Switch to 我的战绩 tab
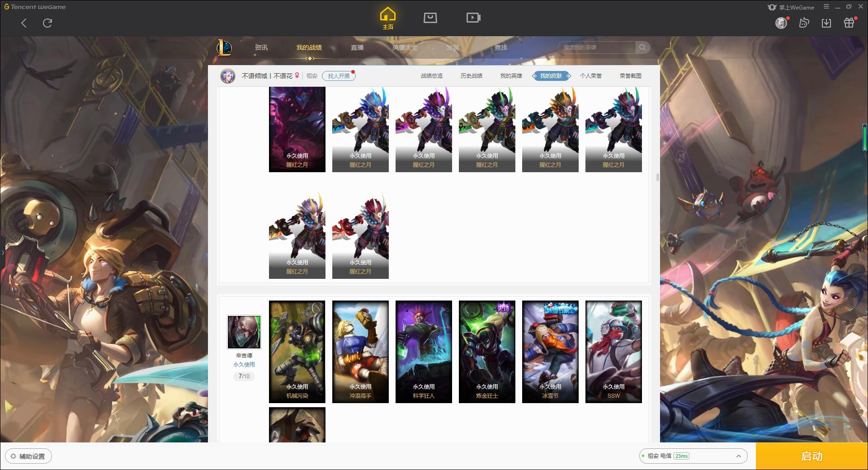The width and height of the screenshot is (868, 470). pyautogui.click(x=309, y=47)
